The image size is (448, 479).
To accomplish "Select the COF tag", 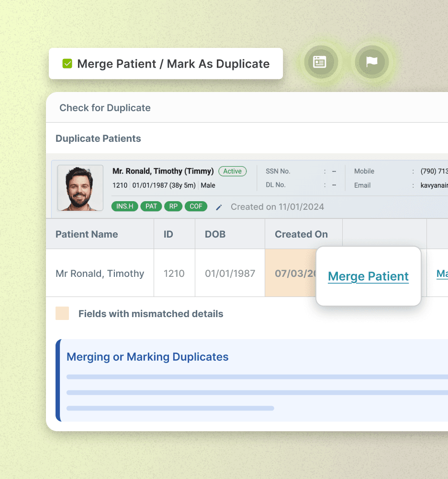I will point(196,206).
